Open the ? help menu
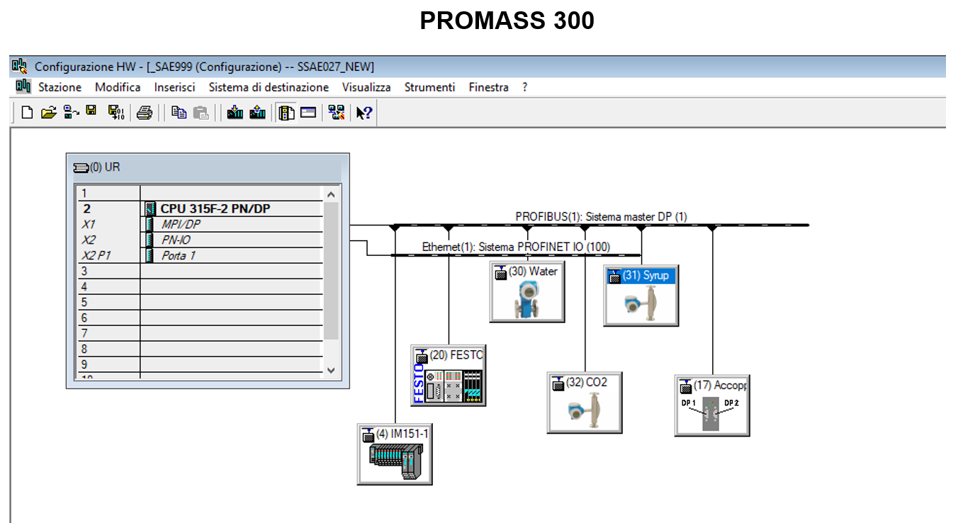 tap(525, 87)
